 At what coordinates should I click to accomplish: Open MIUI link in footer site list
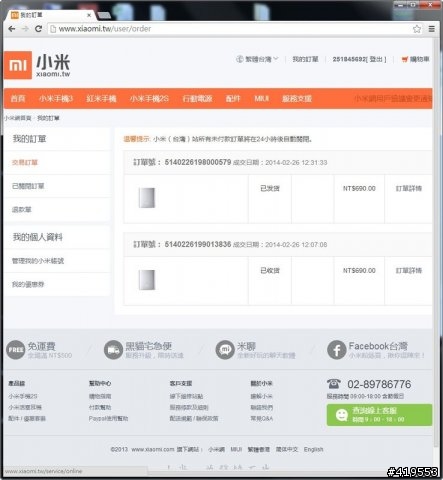pos(236,449)
